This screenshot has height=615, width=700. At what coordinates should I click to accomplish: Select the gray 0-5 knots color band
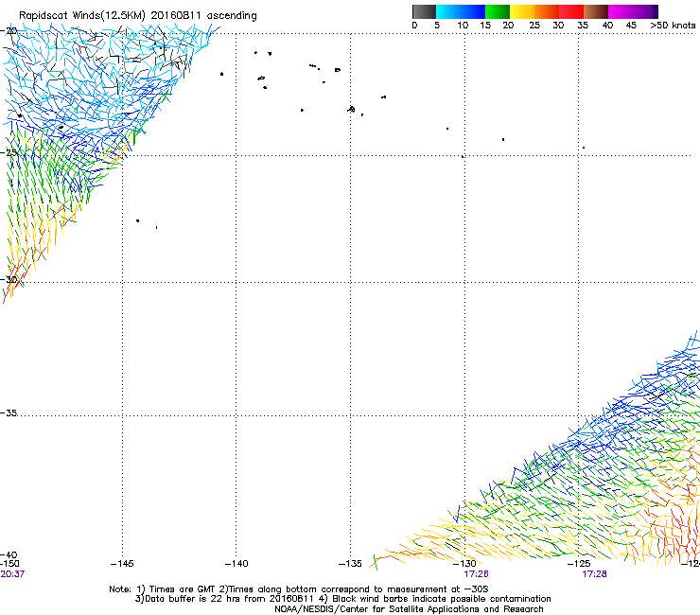[x=424, y=11]
